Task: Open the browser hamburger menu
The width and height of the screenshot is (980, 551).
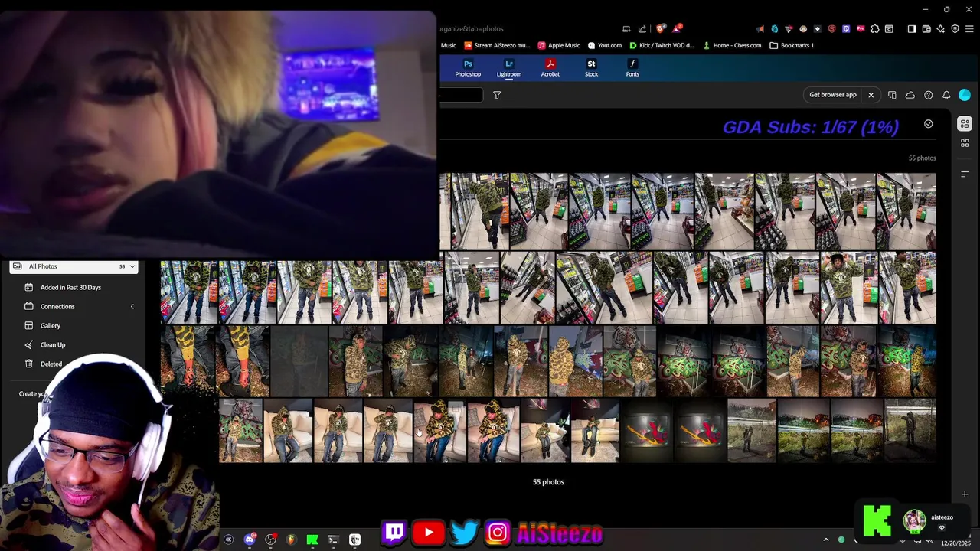Action: tap(969, 29)
